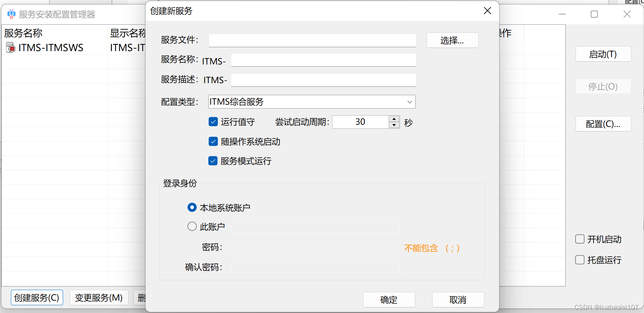Select 本地系统账户 radio button
This screenshot has height=313, width=644.
pyautogui.click(x=192, y=207)
